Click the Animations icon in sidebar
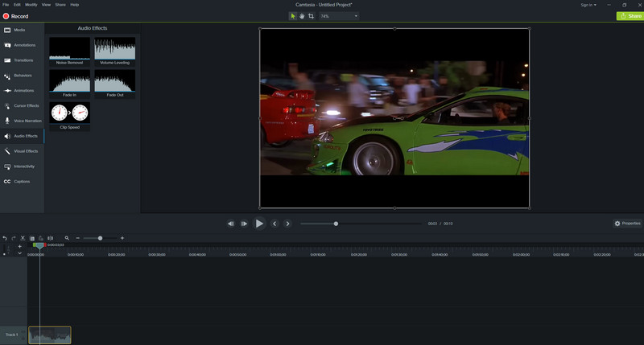 click(x=7, y=91)
